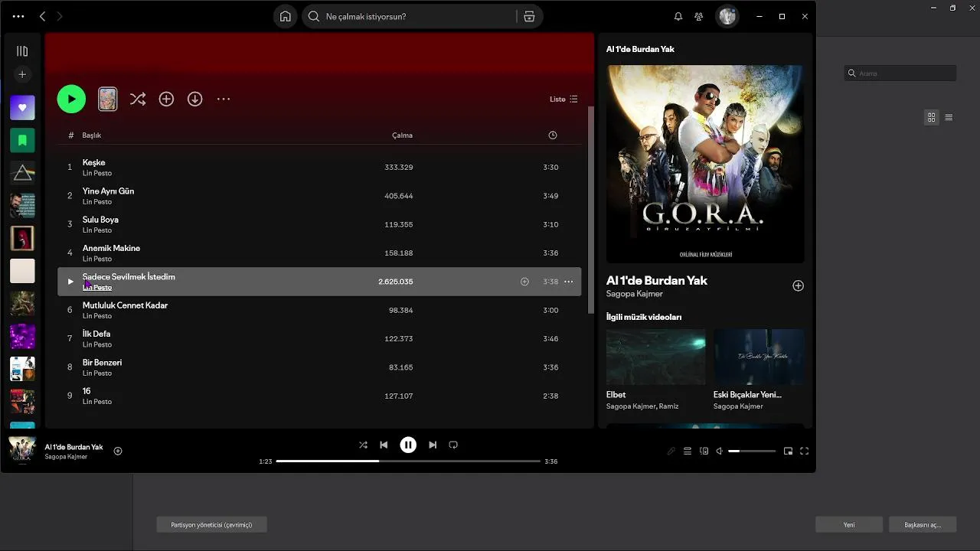Toggle repeat mode
980x551 pixels.
tap(453, 445)
